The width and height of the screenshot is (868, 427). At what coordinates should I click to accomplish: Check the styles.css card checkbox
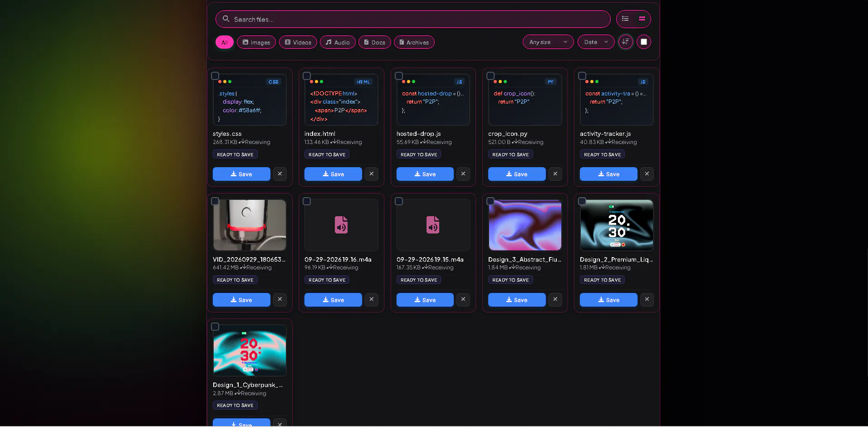point(216,76)
